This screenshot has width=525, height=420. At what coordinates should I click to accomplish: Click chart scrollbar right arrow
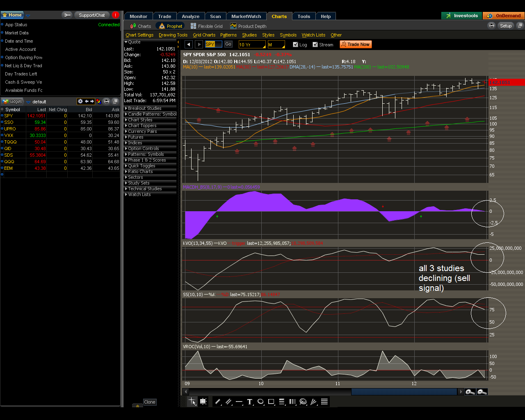pos(461,392)
